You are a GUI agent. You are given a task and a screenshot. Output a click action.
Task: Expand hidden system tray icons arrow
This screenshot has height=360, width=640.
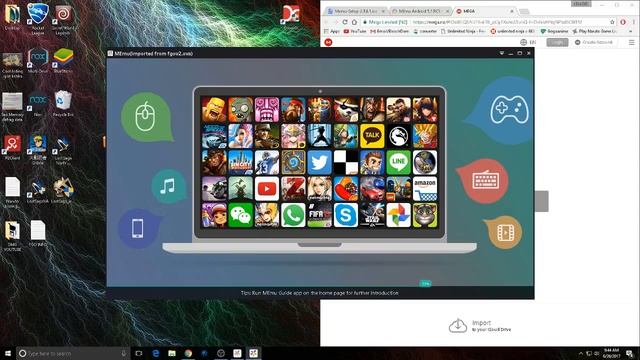click(581, 353)
